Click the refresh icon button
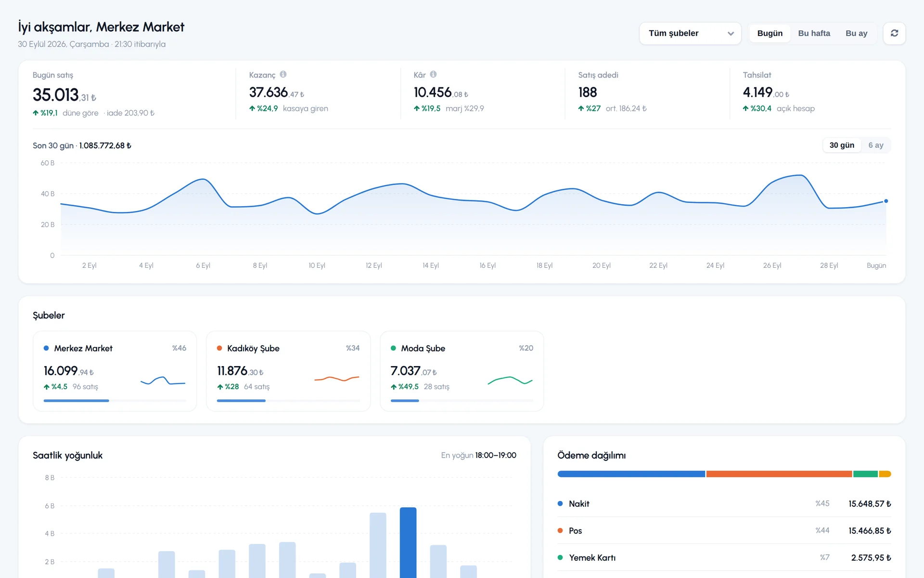The width and height of the screenshot is (924, 578). [x=894, y=33]
